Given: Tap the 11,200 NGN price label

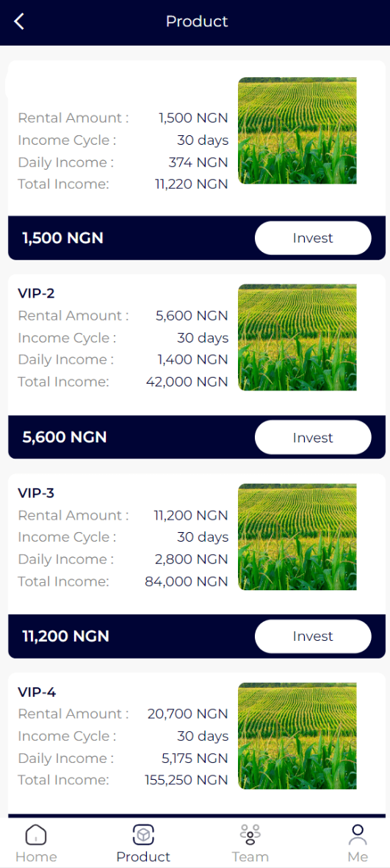Looking at the screenshot, I should (66, 636).
